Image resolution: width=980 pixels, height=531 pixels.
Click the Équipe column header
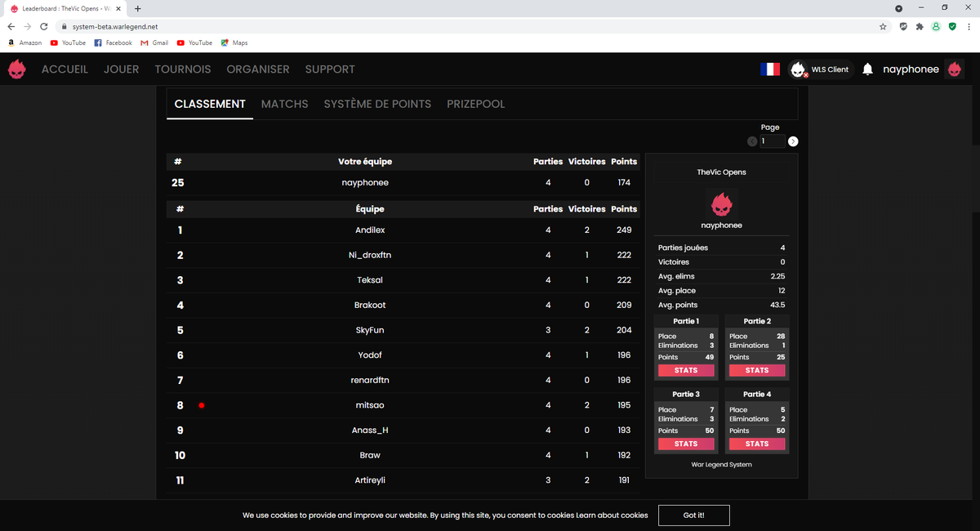[x=370, y=209]
